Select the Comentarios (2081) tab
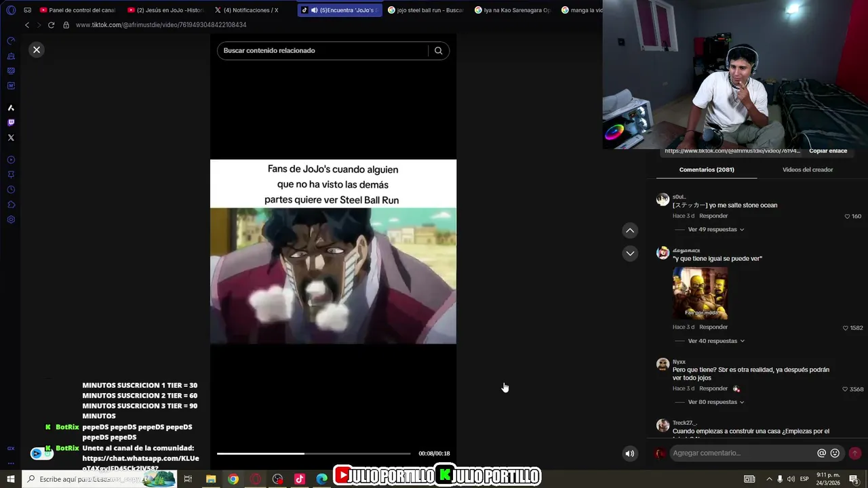This screenshot has width=868, height=488. point(707,169)
